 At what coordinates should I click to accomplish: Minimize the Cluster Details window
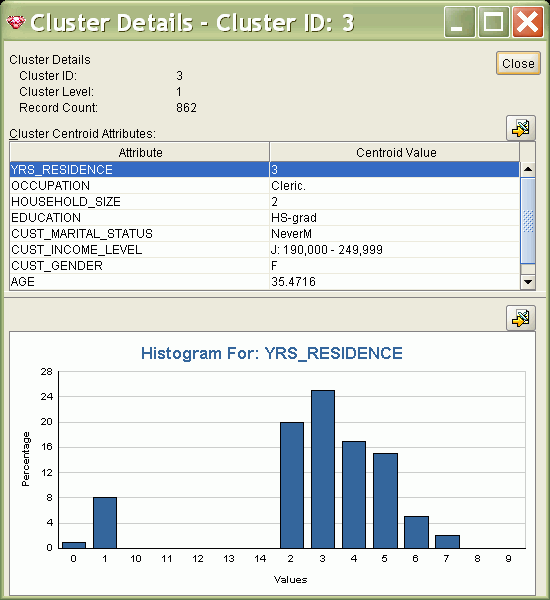(x=460, y=22)
